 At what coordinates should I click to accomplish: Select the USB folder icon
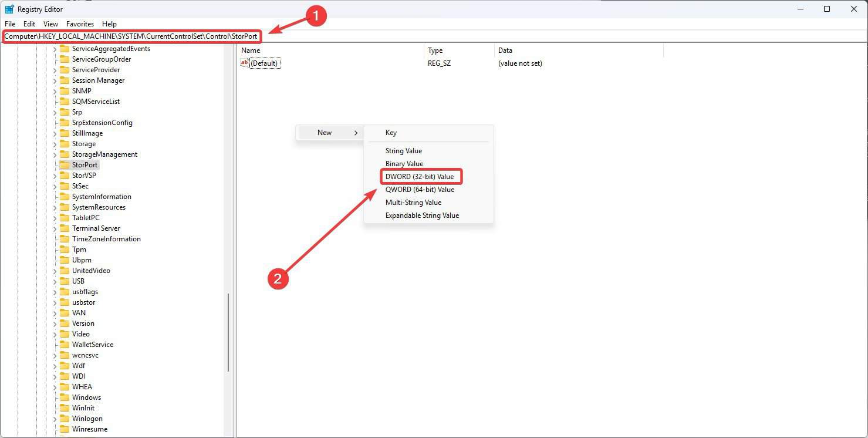coord(65,281)
